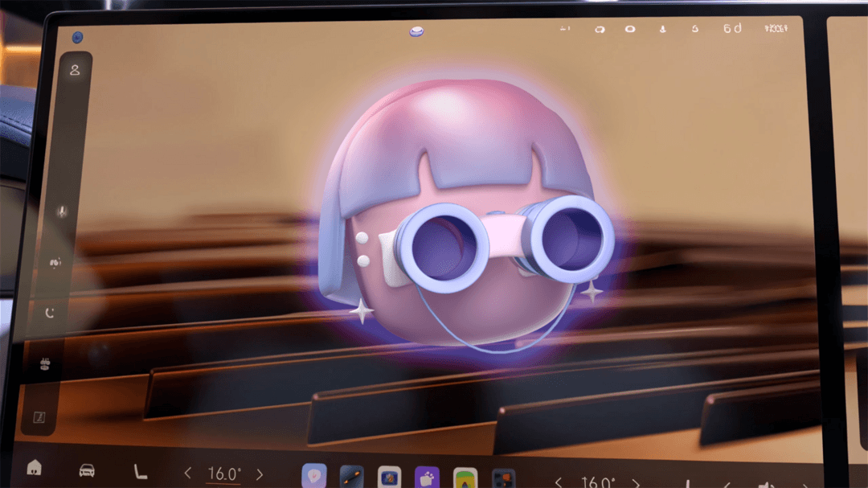This screenshot has width=868, height=488.
Task: Tap the left 16.0° temperature value
Action: 224,474
